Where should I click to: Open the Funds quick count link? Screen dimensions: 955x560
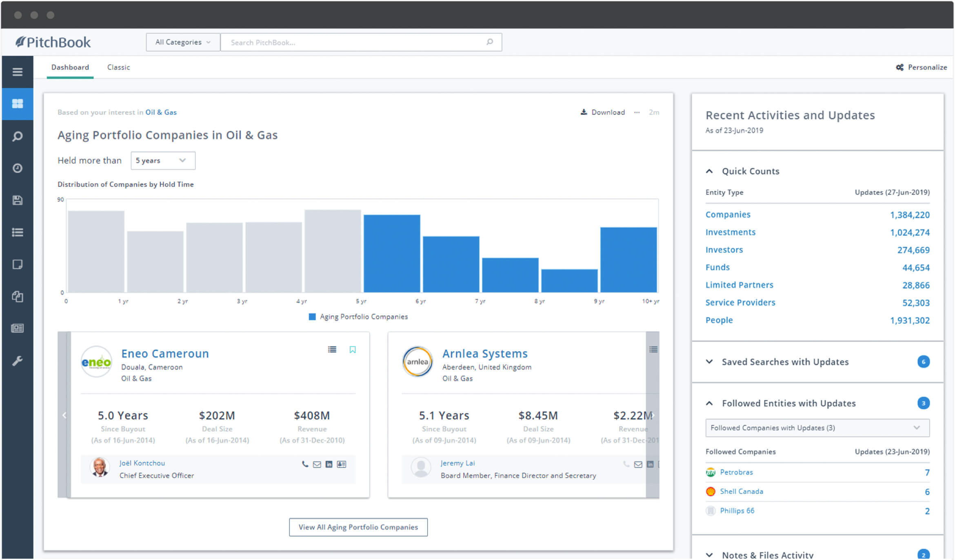coord(717,267)
